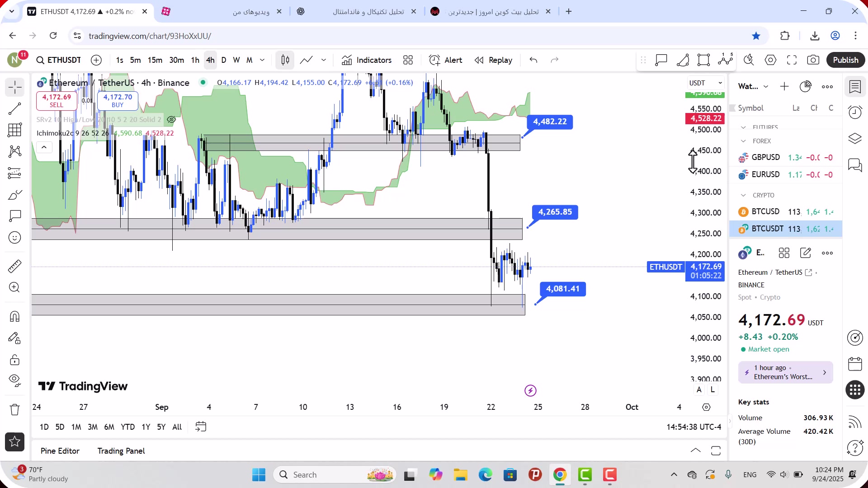The height and width of the screenshot is (488, 868).
Task: Open the Pine Editor tab
Action: [x=60, y=451]
